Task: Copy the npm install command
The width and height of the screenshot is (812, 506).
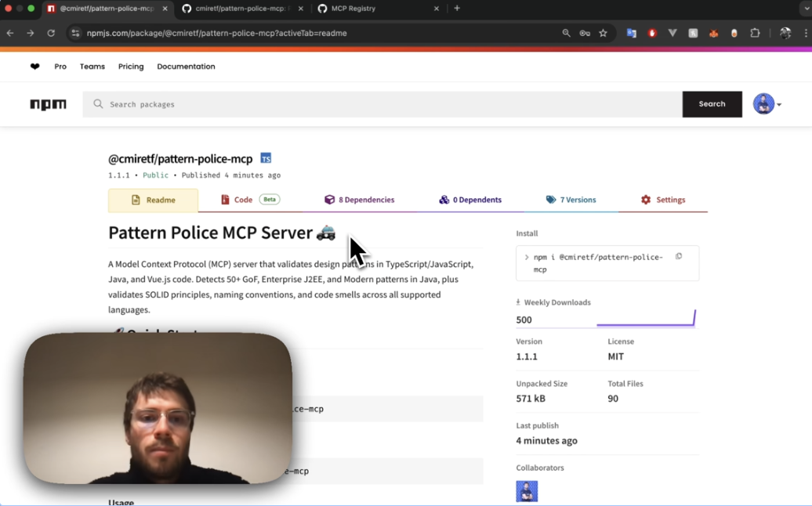Action: pyautogui.click(x=679, y=257)
